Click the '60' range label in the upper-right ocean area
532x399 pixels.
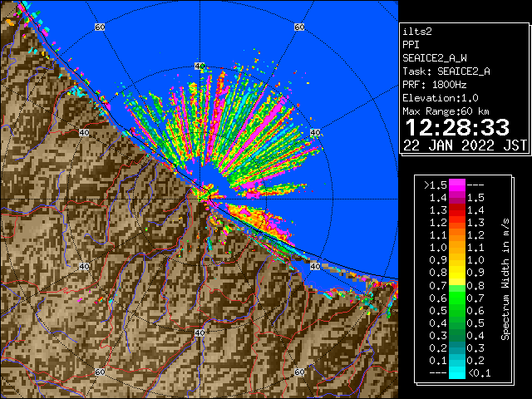coord(299,27)
